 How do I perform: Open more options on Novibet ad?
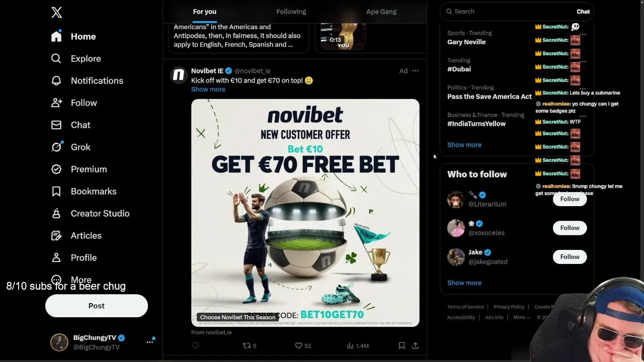click(415, 71)
